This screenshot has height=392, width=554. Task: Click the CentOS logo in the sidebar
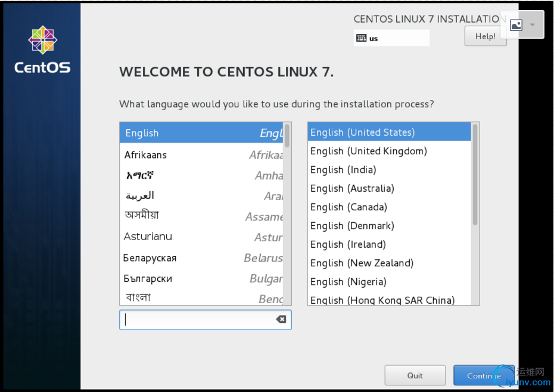point(42,49)
